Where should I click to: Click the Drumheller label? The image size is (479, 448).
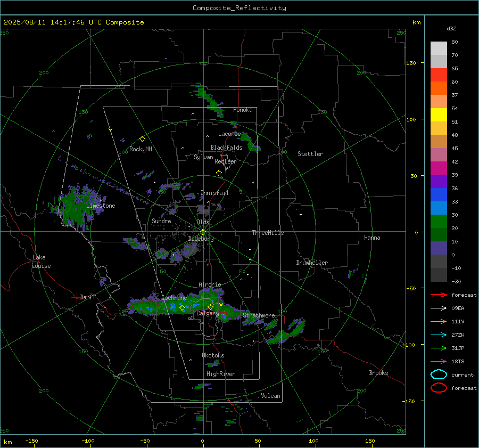[x=312, y=263]
